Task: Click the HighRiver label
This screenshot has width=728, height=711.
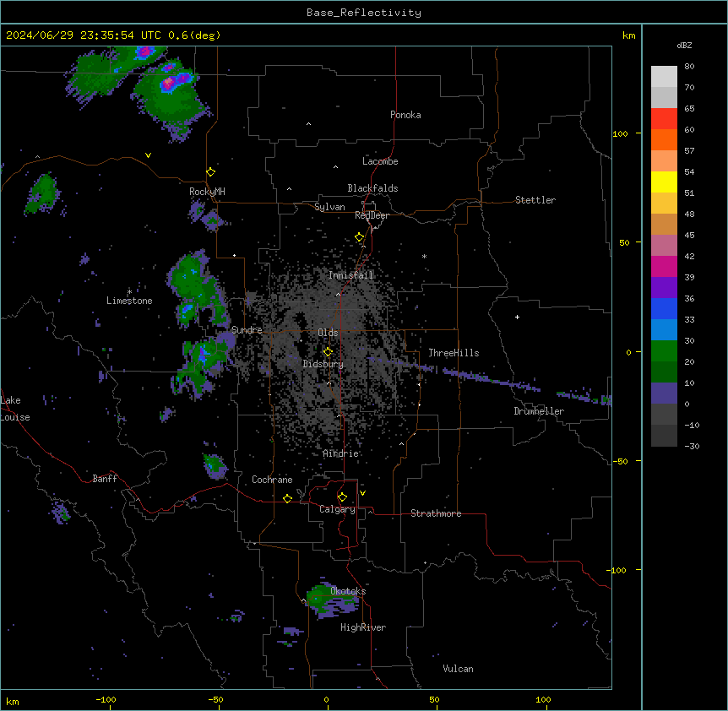Action: (363, 627)
